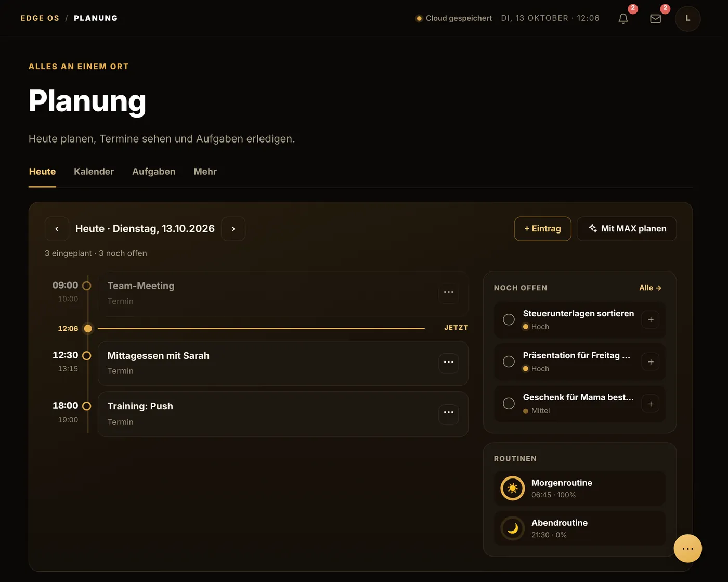Go to next day with right chevron
Viewport: 728px width, 582px height.
[233, 229]
